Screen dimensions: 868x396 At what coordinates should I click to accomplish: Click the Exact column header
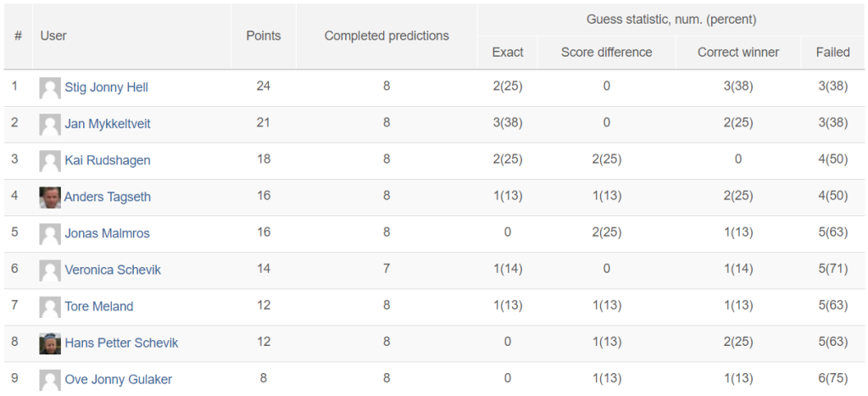click(x=508, y=52)
